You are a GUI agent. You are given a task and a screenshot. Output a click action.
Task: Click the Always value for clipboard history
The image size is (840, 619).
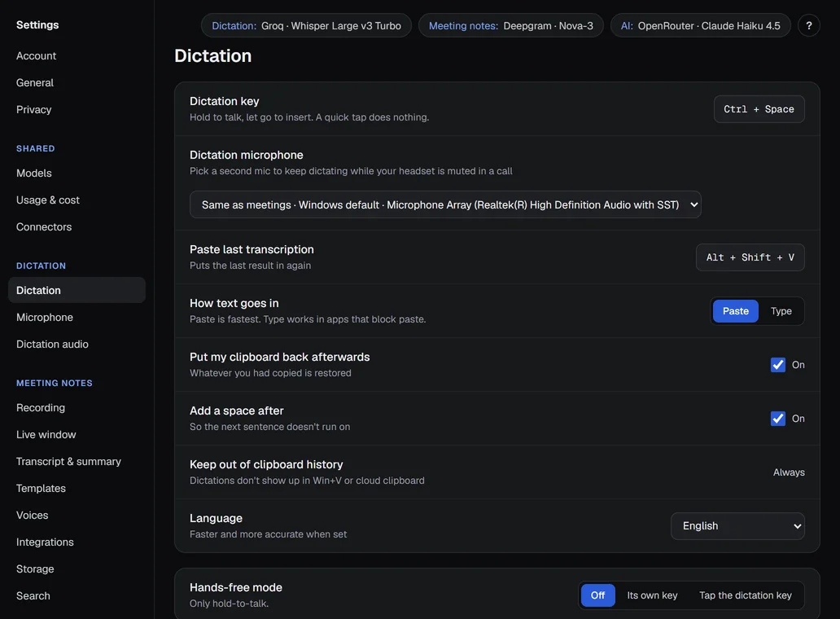click(x=789, y=472)
